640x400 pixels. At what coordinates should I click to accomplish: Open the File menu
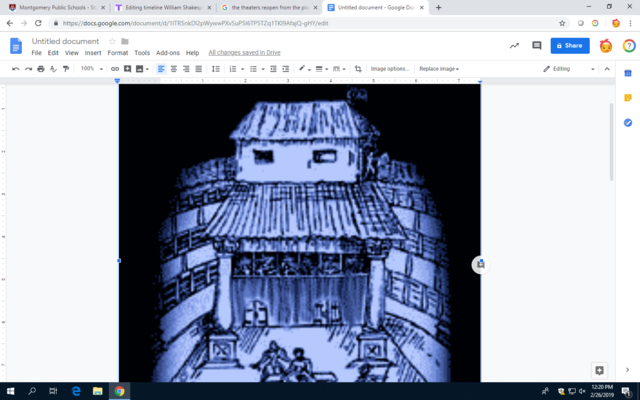(36, 53)
